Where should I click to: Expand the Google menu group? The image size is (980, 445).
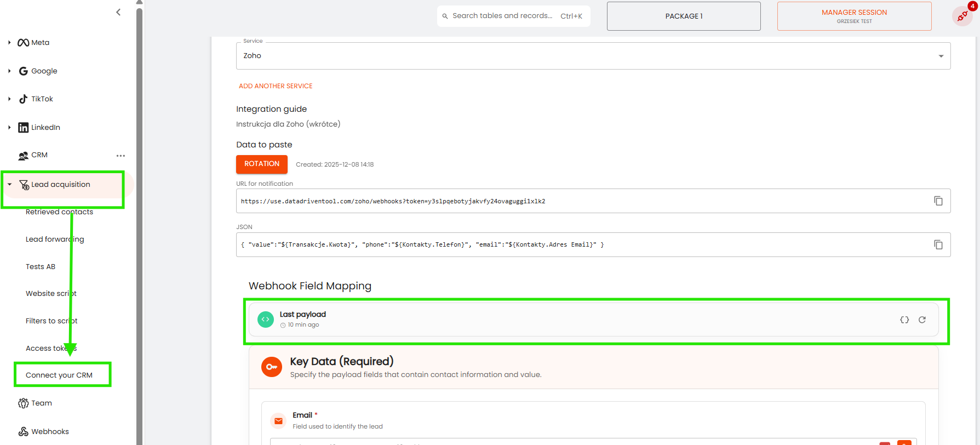[x=9, y=71]
